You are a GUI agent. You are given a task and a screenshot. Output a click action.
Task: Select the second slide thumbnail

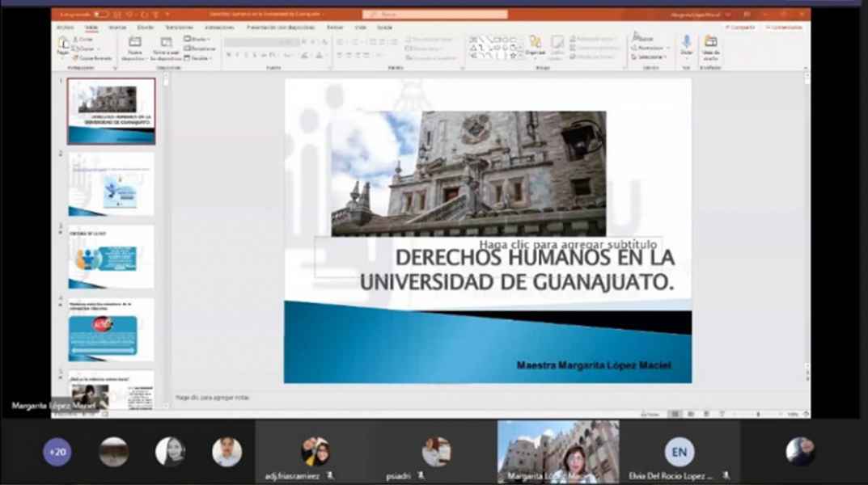pos(111,184)
